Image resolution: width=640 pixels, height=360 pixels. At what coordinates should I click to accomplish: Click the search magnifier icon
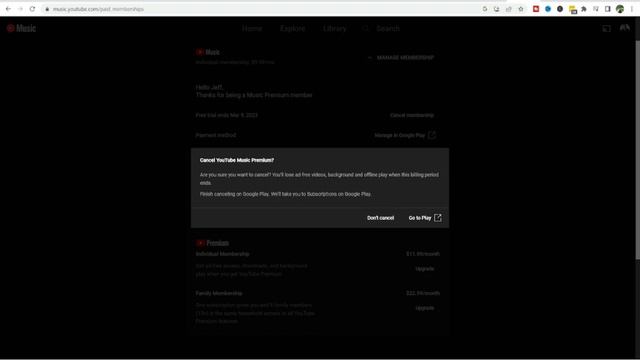point(365,28)
